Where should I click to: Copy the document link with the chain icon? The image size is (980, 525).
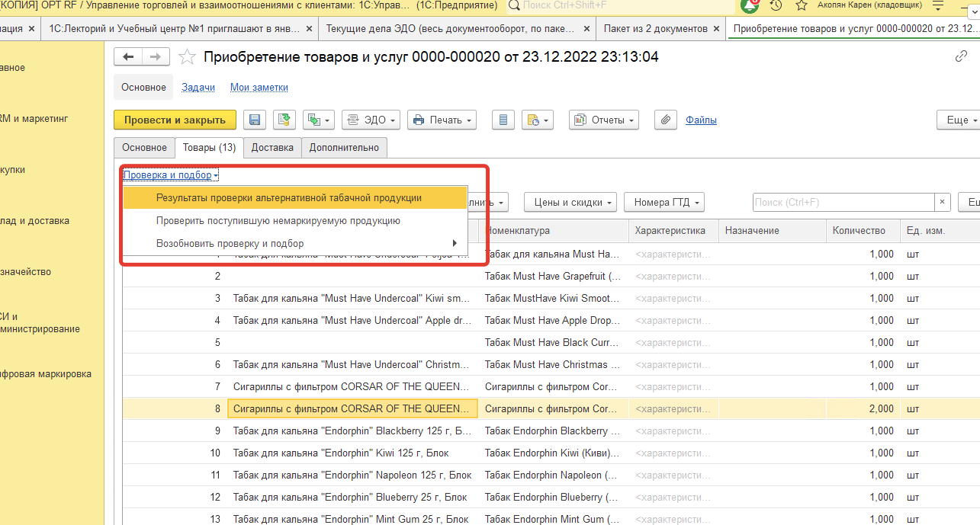[x=961, y=57]
